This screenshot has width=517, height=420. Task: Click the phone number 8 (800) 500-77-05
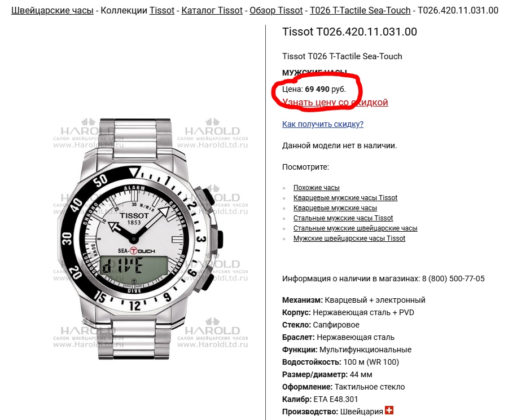click(453, 278)
